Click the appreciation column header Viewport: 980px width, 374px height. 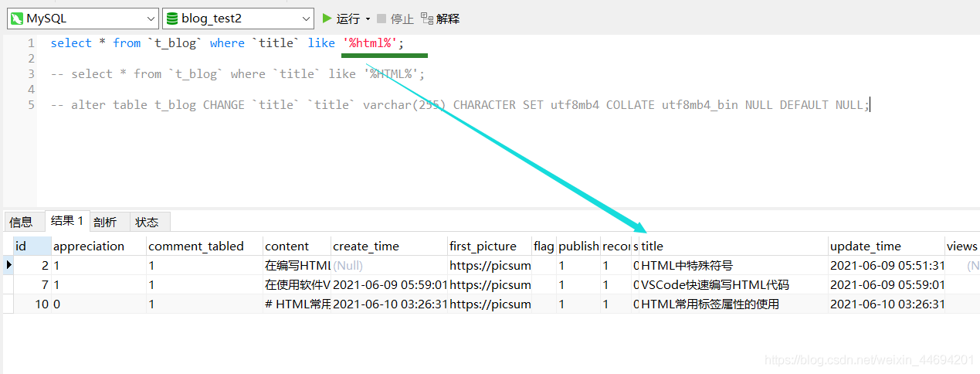(x=99, y=246)
